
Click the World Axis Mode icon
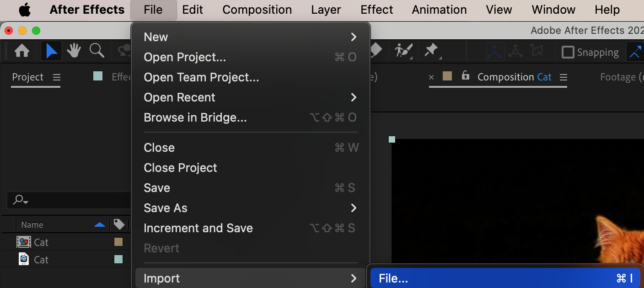point(515,52)
